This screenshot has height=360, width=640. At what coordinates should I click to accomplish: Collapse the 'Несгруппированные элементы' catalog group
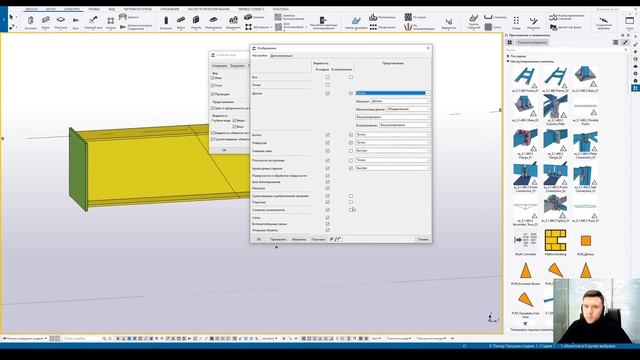pyautogui.click(x=508, y=61)
